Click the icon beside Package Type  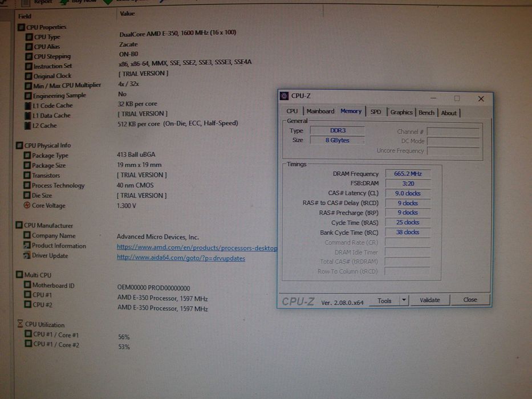27,156
